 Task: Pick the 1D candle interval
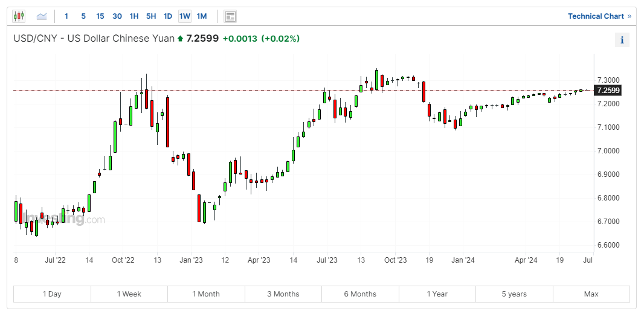(x=168, y=16)
